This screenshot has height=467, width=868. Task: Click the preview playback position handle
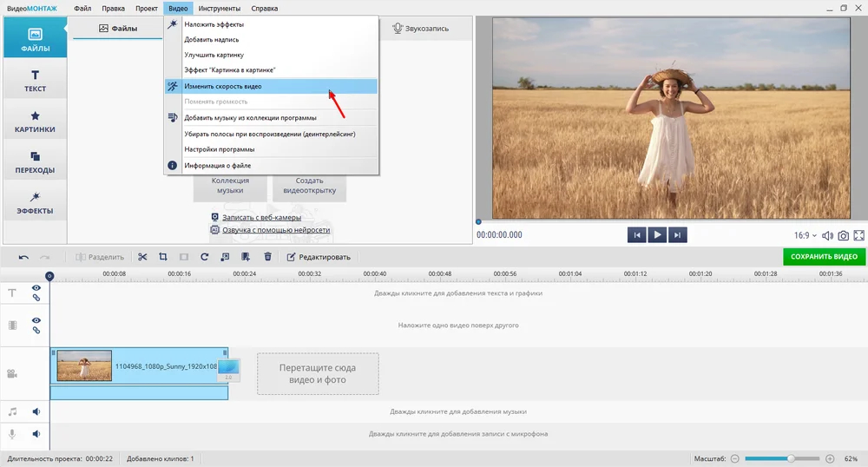(x=478, y=222)
